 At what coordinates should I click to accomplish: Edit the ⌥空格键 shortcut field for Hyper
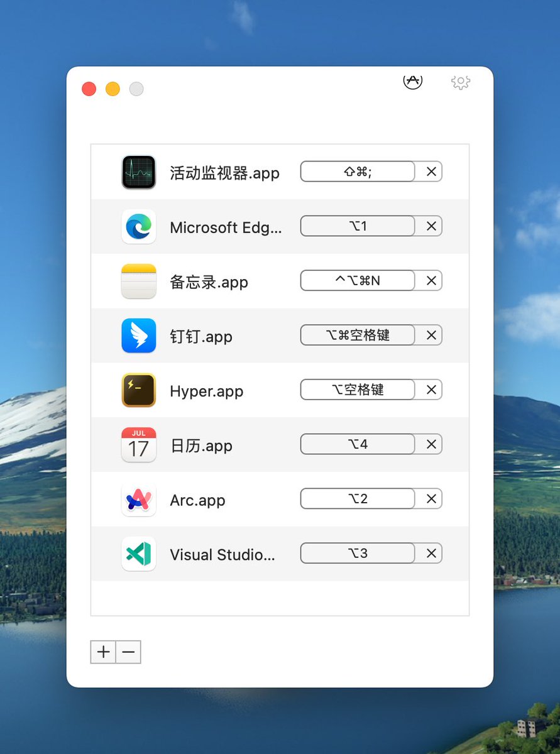tap(358, 390)
